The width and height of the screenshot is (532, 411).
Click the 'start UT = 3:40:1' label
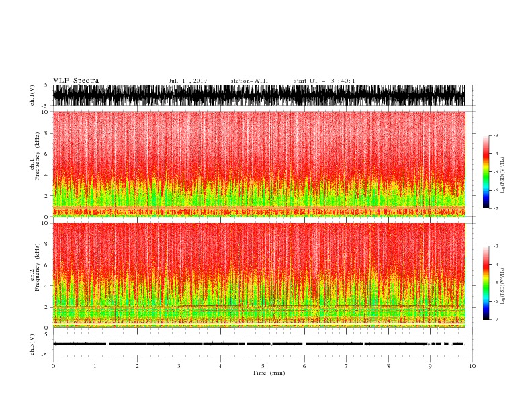[324, 81]
